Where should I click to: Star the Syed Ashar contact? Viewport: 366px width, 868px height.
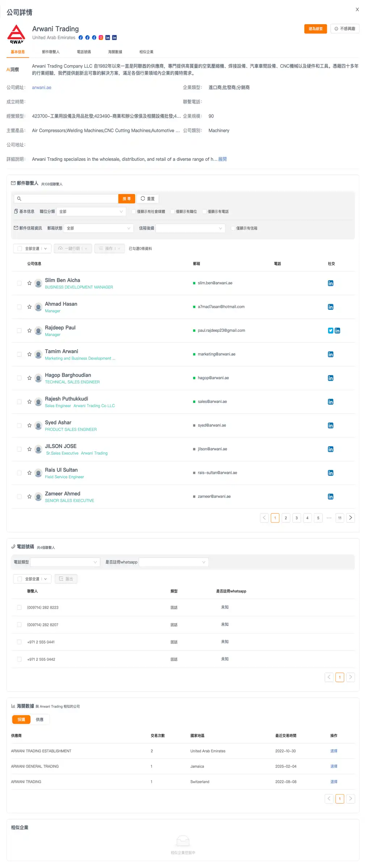[29, 425]
